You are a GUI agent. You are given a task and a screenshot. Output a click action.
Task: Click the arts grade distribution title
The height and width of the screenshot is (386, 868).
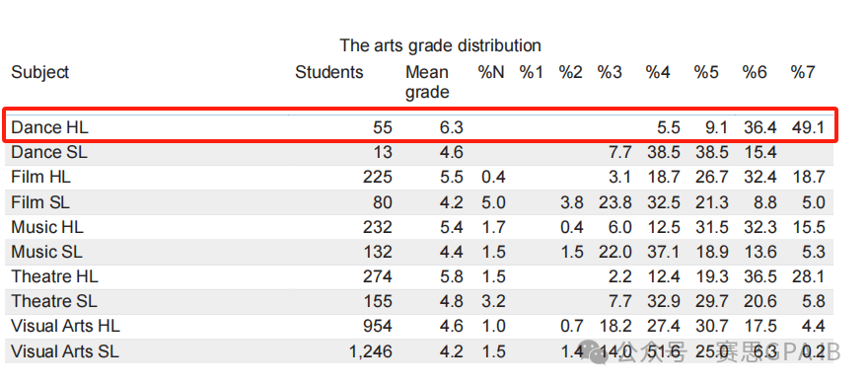[x=440, y=45]
